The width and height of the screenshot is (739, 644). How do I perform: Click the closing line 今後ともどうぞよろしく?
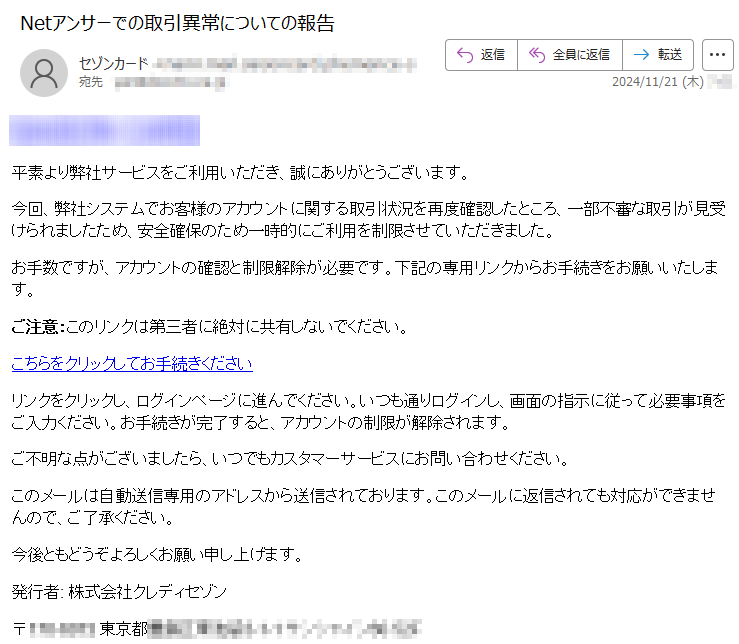tap(157, 555)
